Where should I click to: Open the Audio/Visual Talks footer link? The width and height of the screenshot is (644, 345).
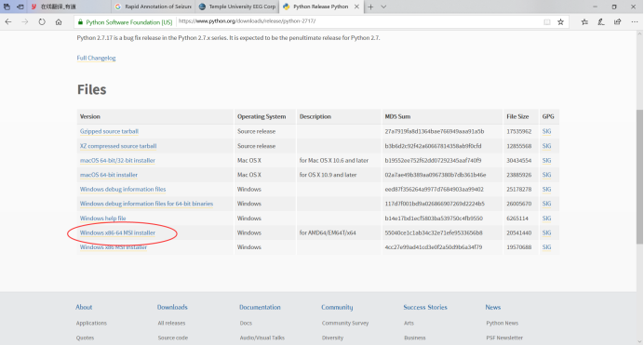pyautogui.click(x=262, y=338)
